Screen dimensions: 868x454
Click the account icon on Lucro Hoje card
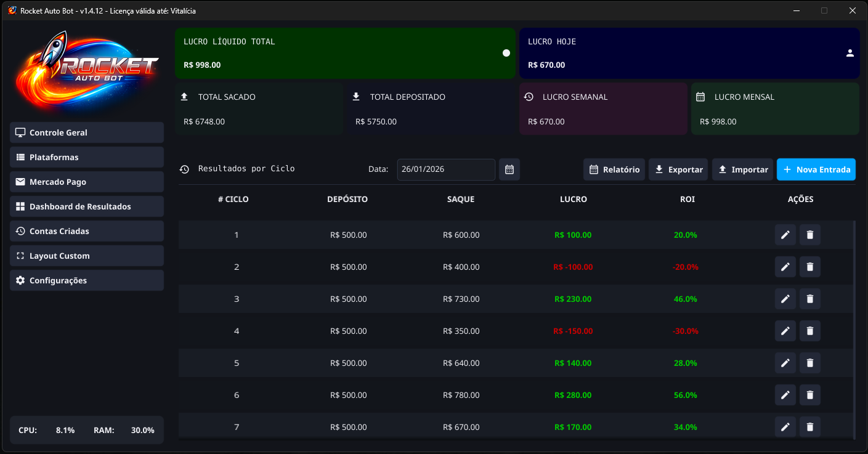coord(850,53)
